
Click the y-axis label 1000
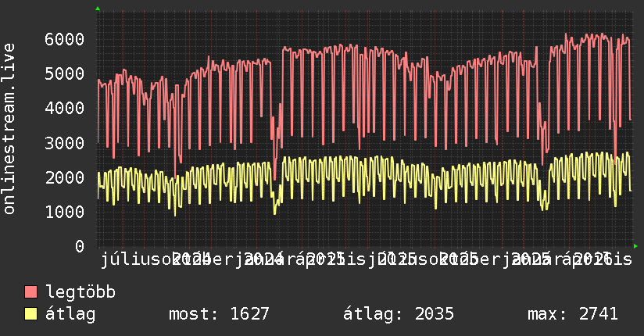(65, 212)
